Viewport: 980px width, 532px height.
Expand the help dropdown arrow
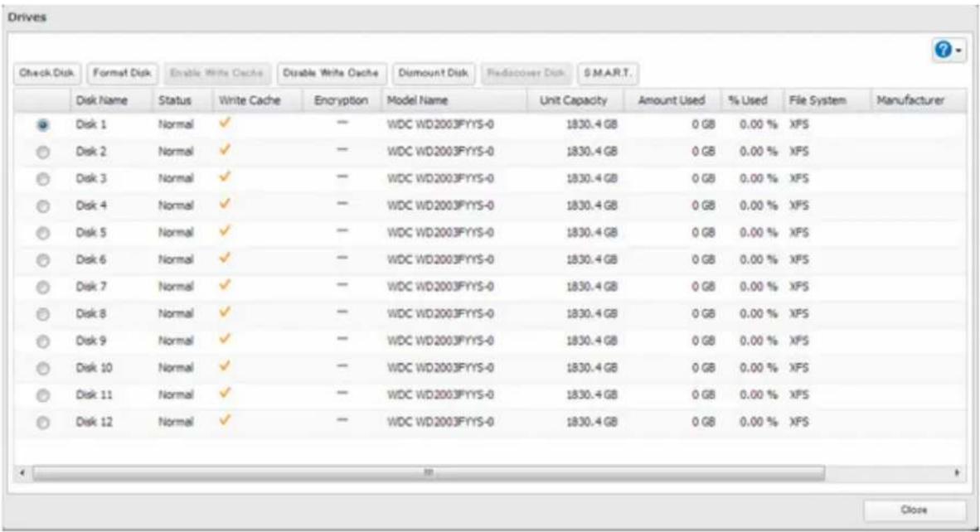coord(958,51)
